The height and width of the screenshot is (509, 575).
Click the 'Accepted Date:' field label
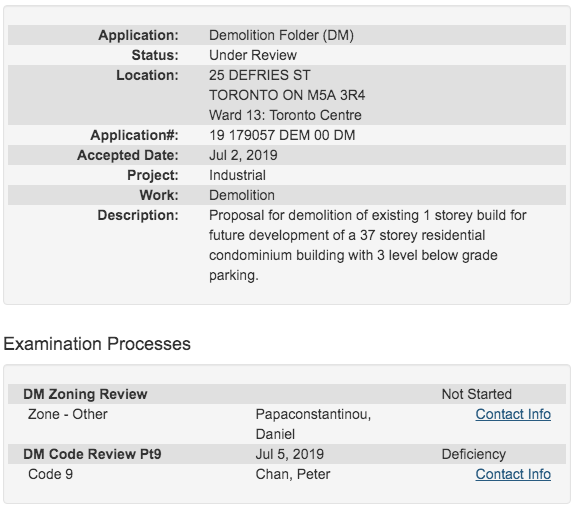coord(128,155)
